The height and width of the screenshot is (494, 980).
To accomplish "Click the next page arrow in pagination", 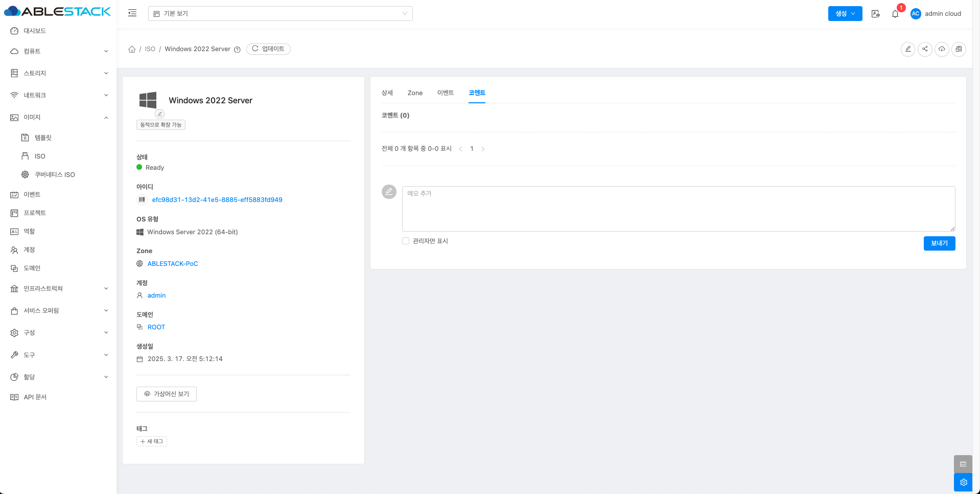I will point(483,149).
